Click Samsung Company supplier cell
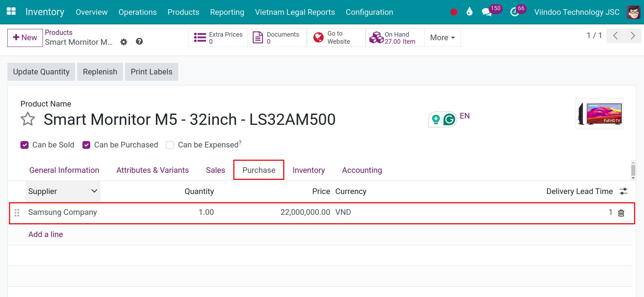 tap(62, 212)
